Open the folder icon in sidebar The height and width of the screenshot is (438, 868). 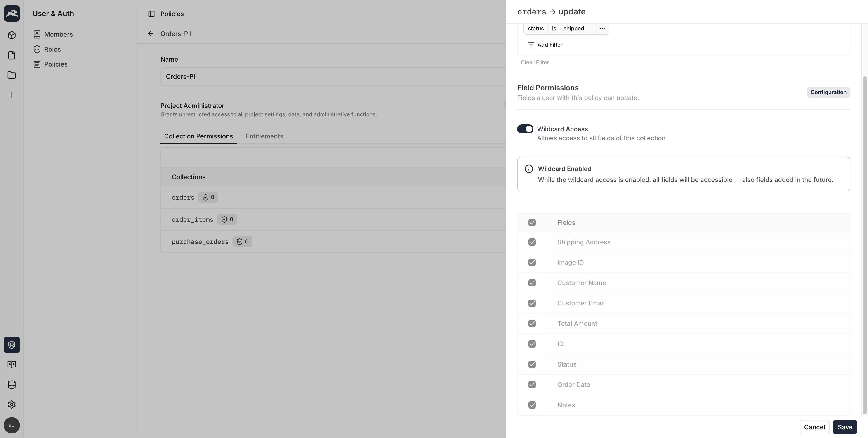[x=12, y=75]
